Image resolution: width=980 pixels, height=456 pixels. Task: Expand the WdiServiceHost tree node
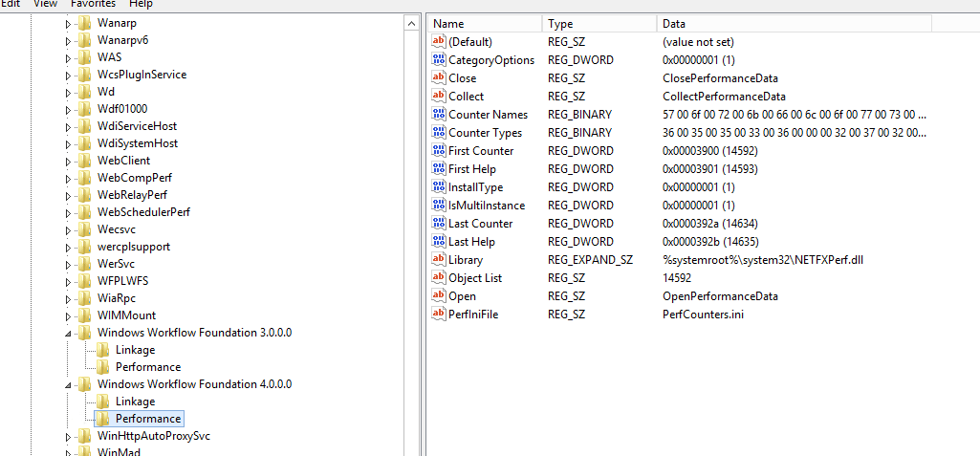click(69, 126)
